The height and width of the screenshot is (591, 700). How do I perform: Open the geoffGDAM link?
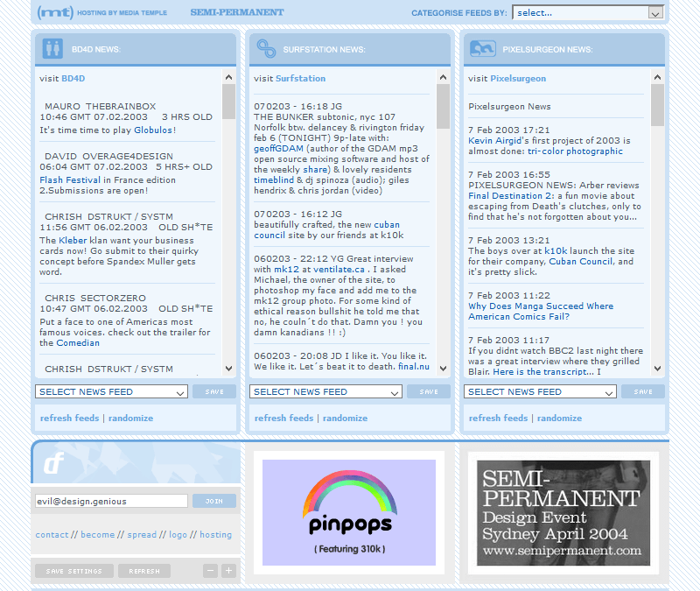pyautogui.click(x=278, y=148)
